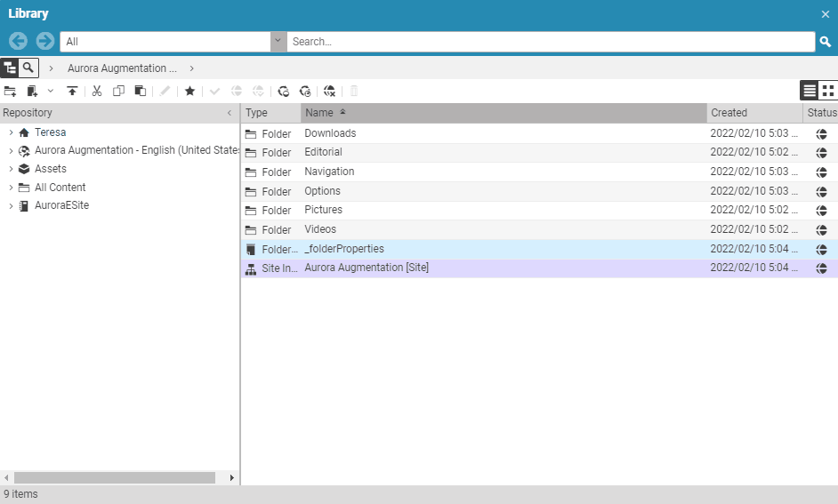Screen dimensions: 838x504
Task: Navigate back with the left arrow
Action: pyautogui.click(x=18, y=42)
